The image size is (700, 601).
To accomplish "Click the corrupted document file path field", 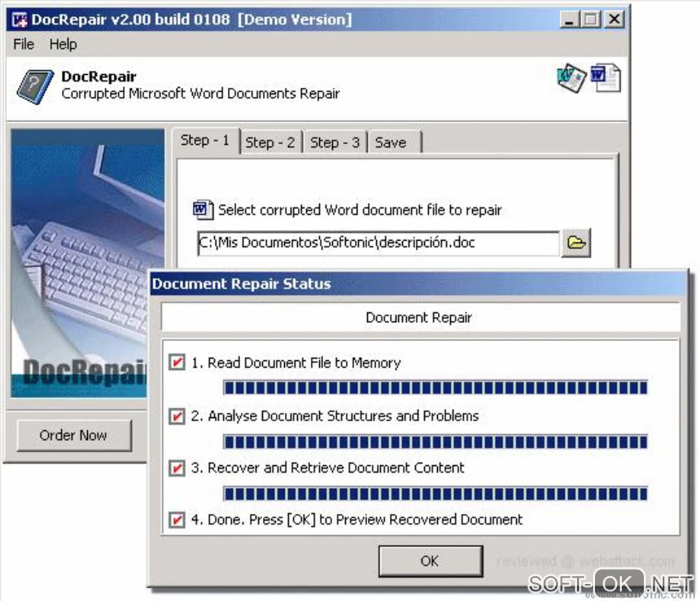I will (x=378, y=243).
